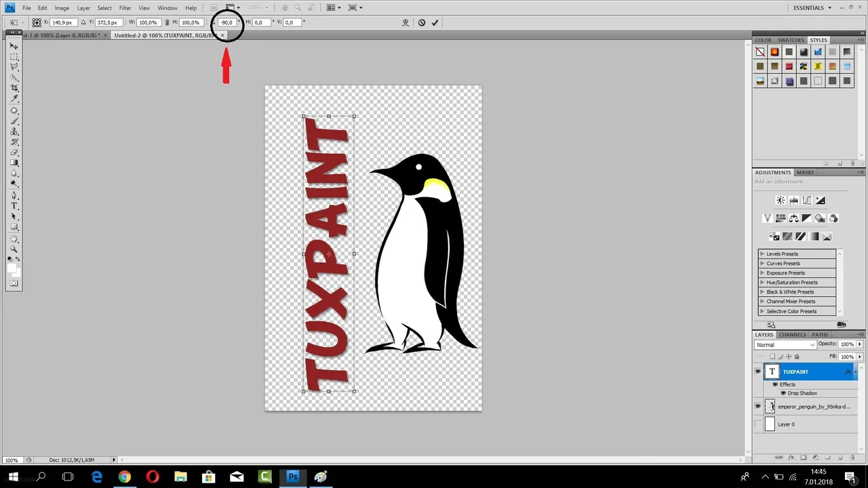The height and width of the screenshot is (488, 868).
Task: Add a Brightness/Contrast adjustment
Action: coord(781,200)
